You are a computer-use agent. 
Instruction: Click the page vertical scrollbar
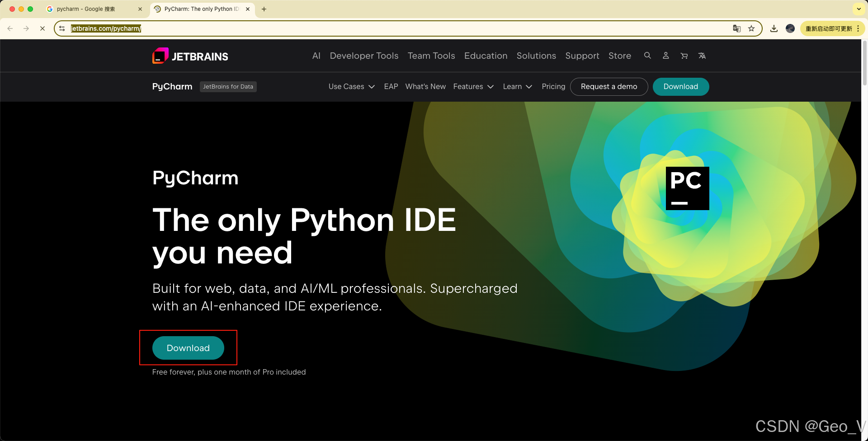pyautogui.click(x=864, y=63)
